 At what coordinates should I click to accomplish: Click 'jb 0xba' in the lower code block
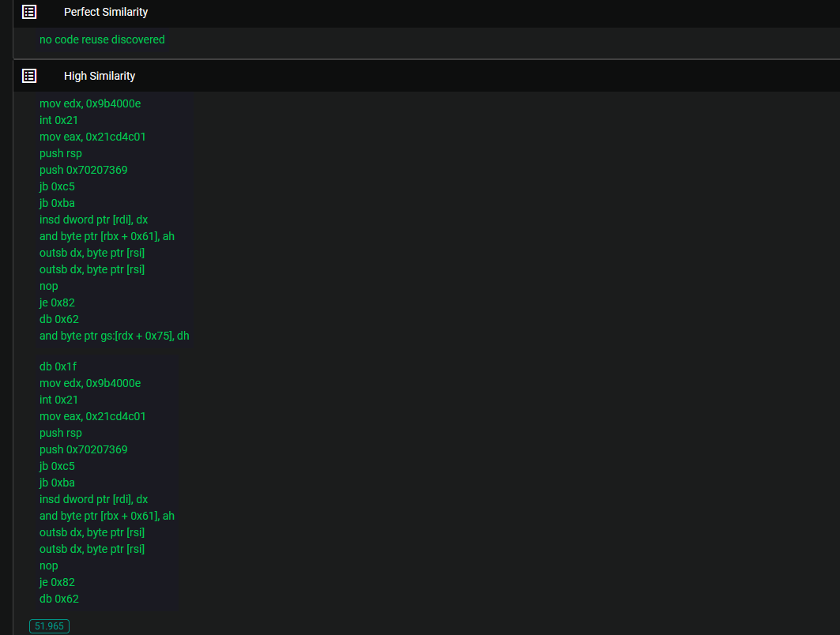click(x=57, y=483)
